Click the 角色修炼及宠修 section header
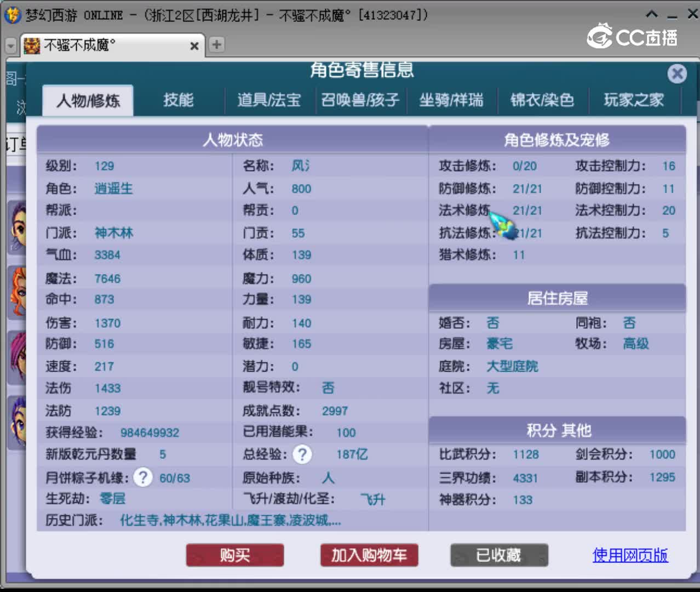Viewport: 700px width, 592px height. (557, 140)
